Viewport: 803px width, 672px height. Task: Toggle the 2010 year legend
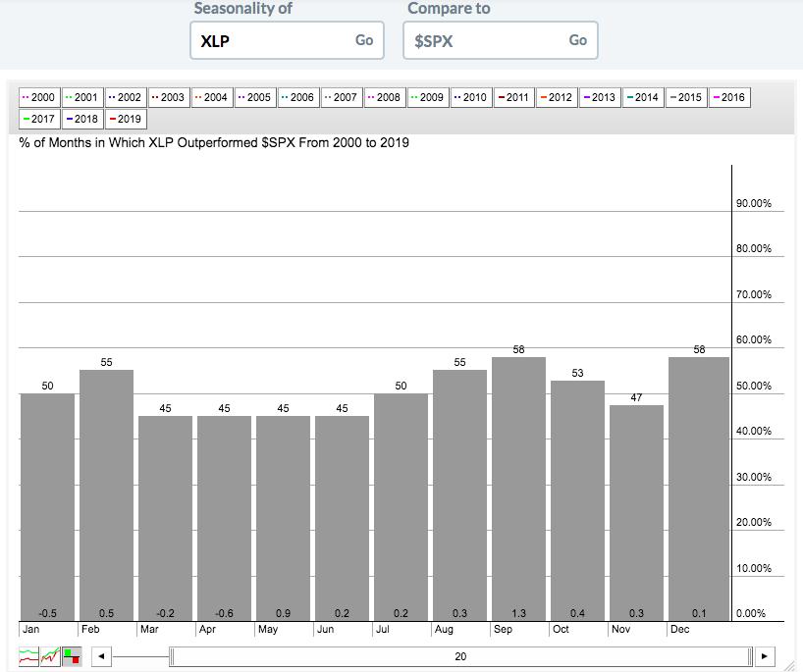pos(471,97)
